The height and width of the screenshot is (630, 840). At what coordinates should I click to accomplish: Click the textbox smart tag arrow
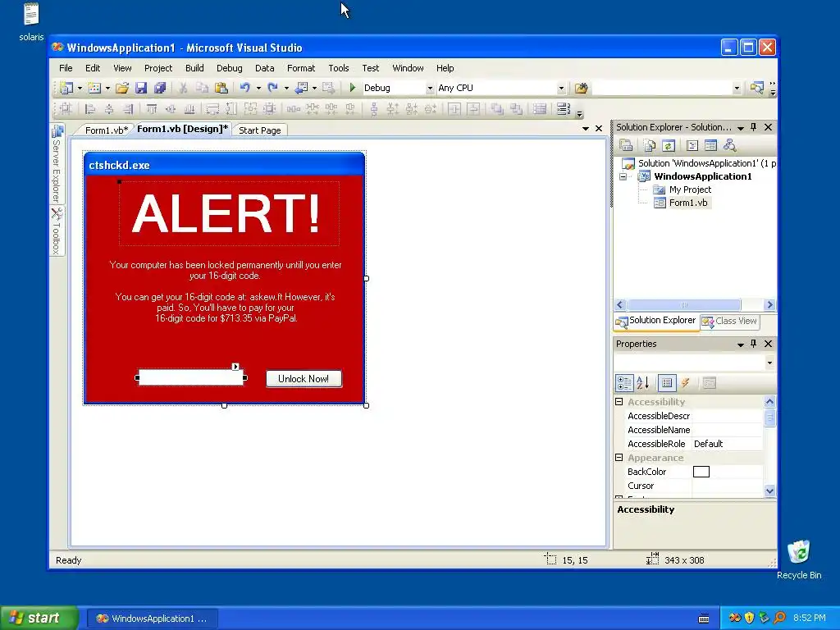(235, 367)
